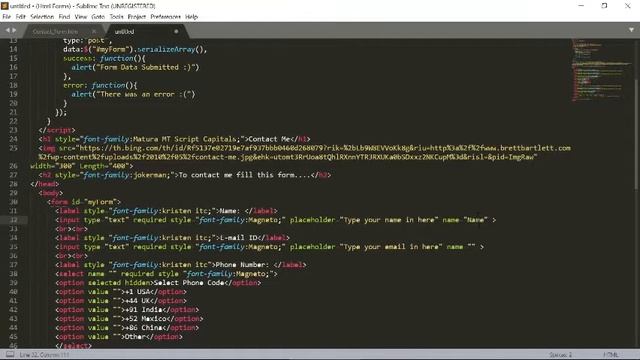Click the closing head tag on line 28
The height and width of the screenshot is (360, 640).
(44, 184)
